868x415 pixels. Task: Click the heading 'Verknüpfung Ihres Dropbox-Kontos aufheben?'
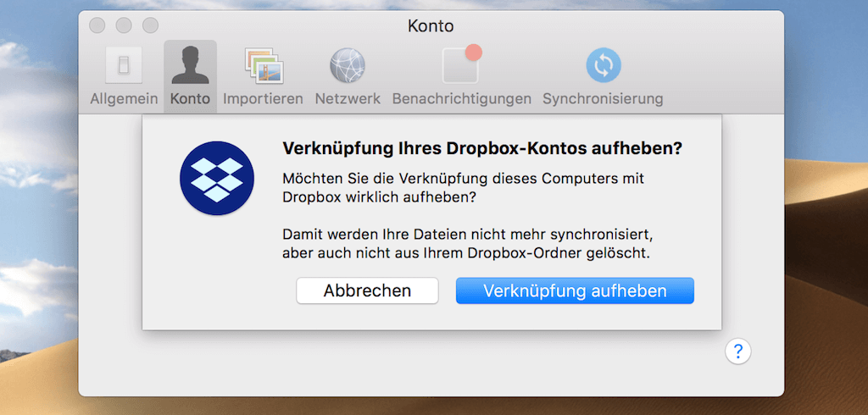click(x=482, y=149)
